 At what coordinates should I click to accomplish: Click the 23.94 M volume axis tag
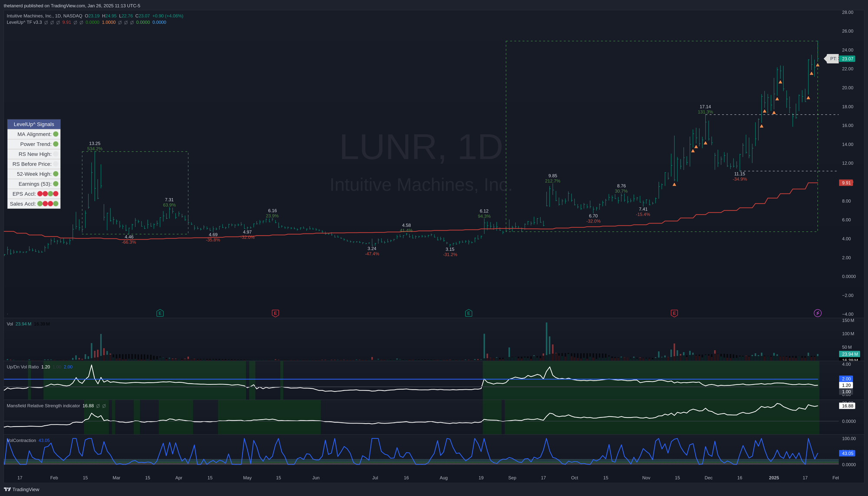(849, 355)
